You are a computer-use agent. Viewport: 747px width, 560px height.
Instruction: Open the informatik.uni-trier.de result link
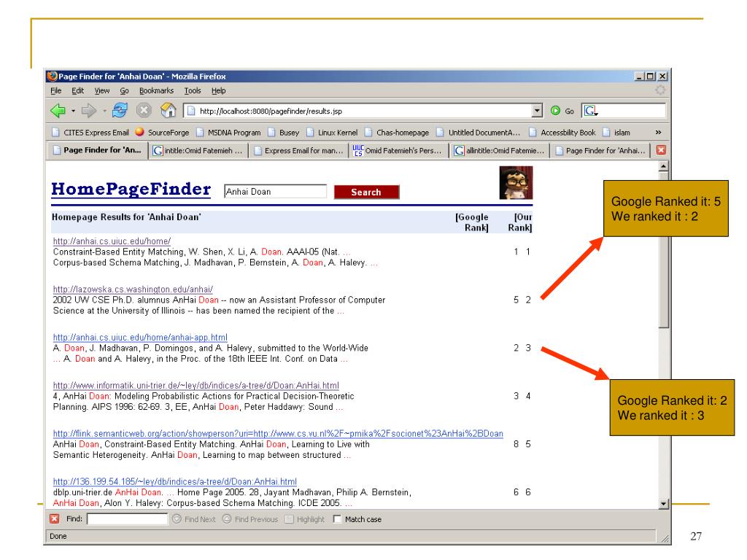click(x=196, y=385)
